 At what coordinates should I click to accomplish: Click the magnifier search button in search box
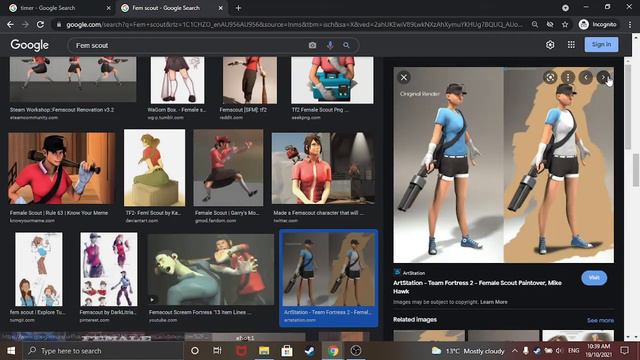[x=346, y=45]
